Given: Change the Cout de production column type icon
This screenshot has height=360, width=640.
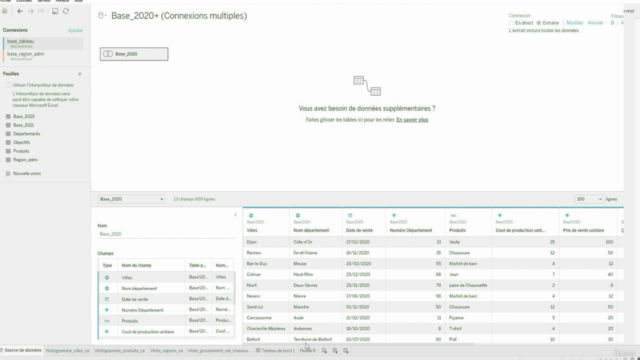Looking at the screenshot, I should coord(500,216).
